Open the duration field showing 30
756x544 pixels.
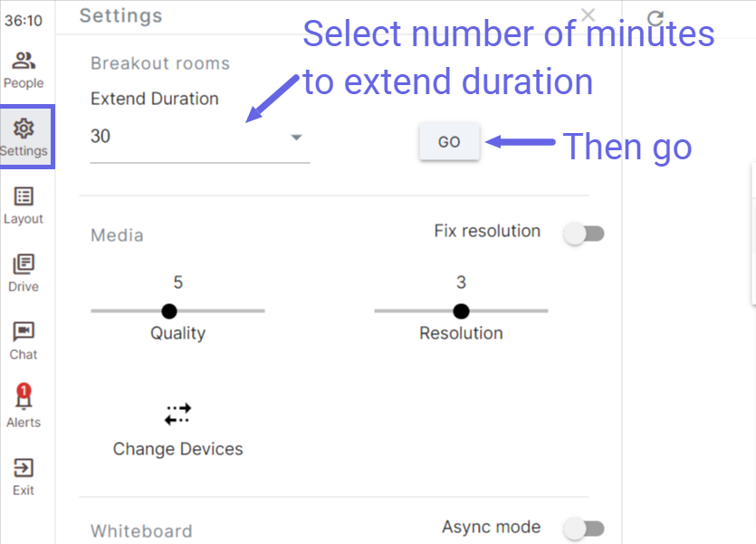tap(200, 138)
